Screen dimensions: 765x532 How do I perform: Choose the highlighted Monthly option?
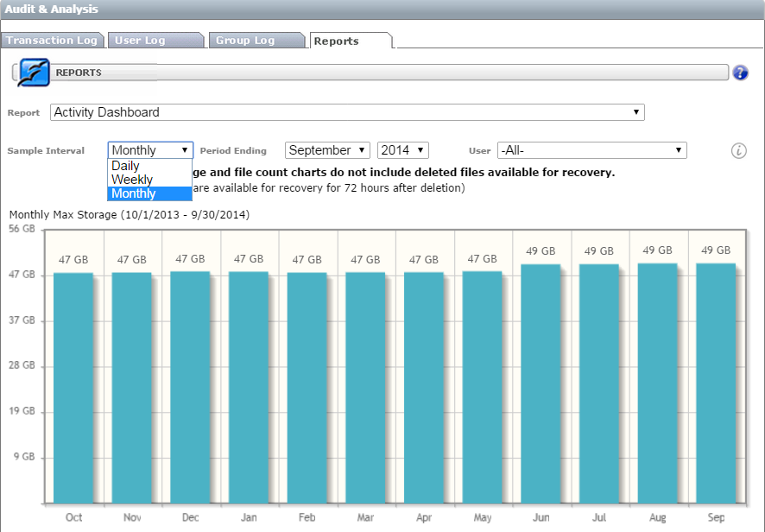pyautogui.click(x=134, y=193)
